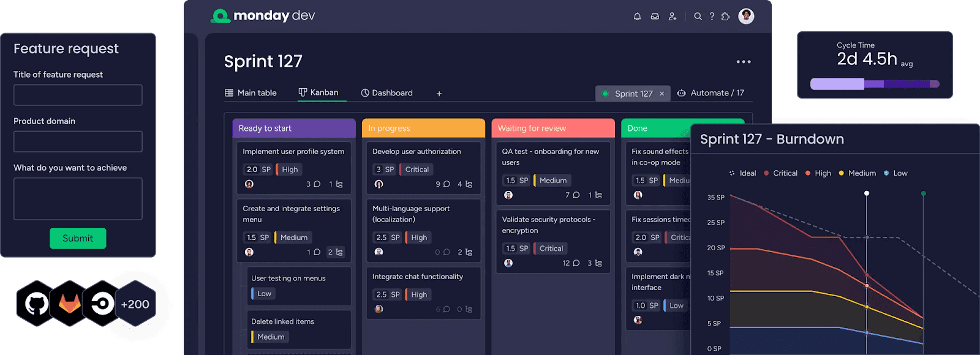Open Medium priority dropdown on Delete linked items

tap(269, 337)
